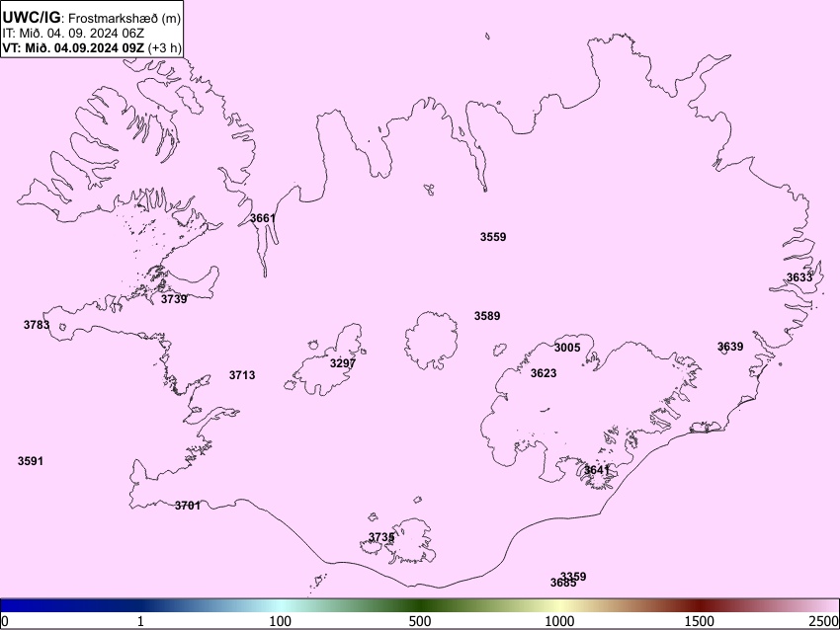This screenshot has height=630, width=840.
Task: Click the 3623 glacier value
Action: click(544, 373)
